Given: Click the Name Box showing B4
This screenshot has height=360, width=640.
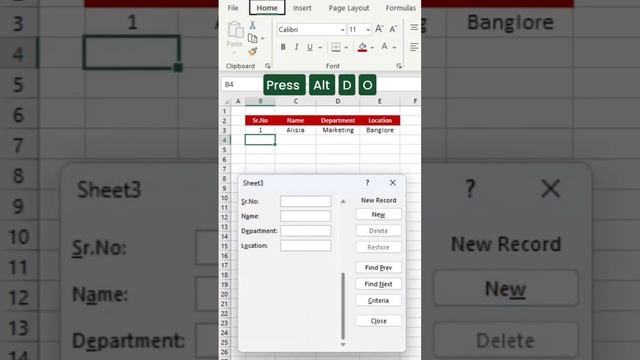Looking at the screenshot, I should point(242,84).
